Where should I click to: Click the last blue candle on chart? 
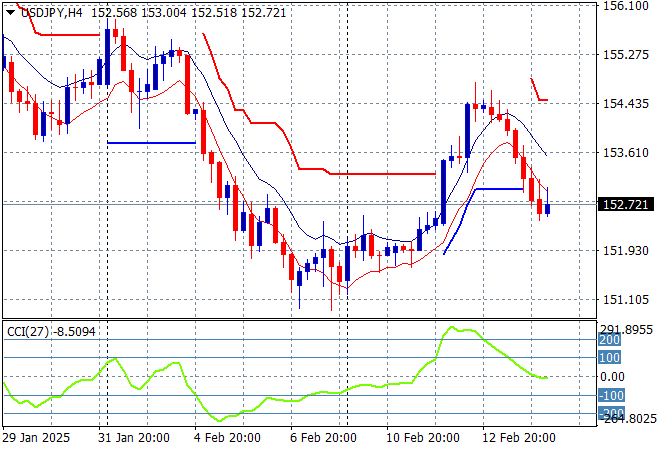click(x=548, y=208)
